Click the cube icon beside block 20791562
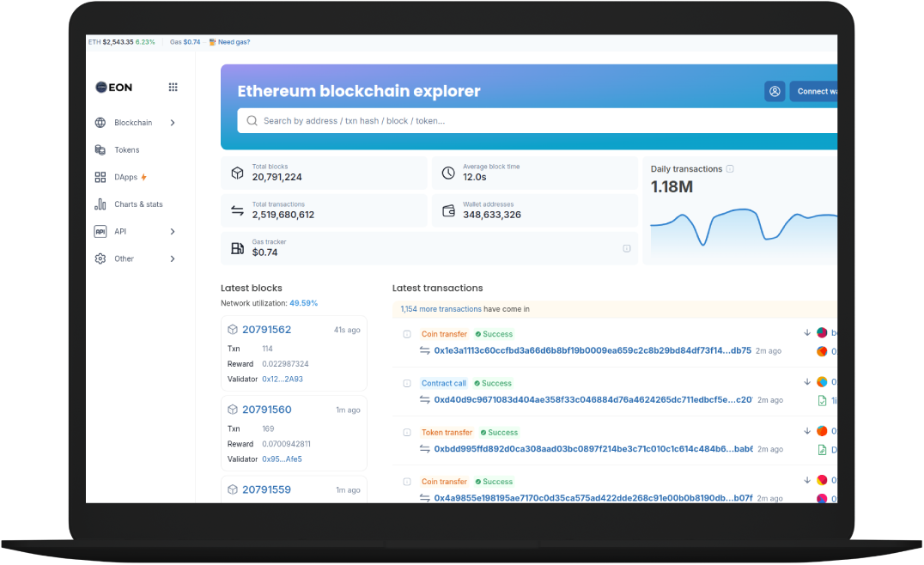 coord(232,330)
